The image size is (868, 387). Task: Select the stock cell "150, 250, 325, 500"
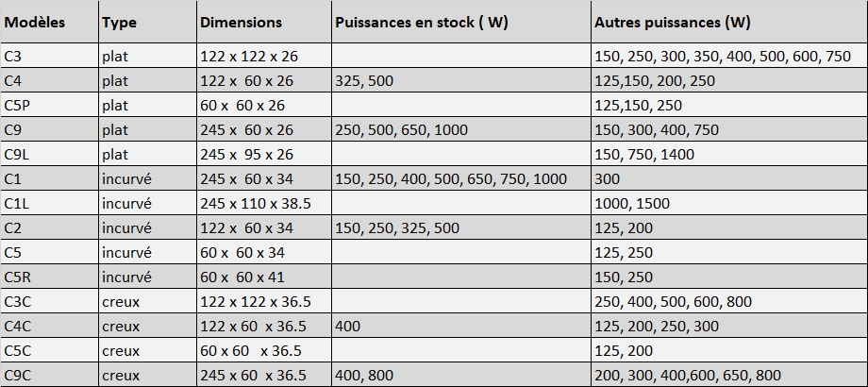pos(396,228)
